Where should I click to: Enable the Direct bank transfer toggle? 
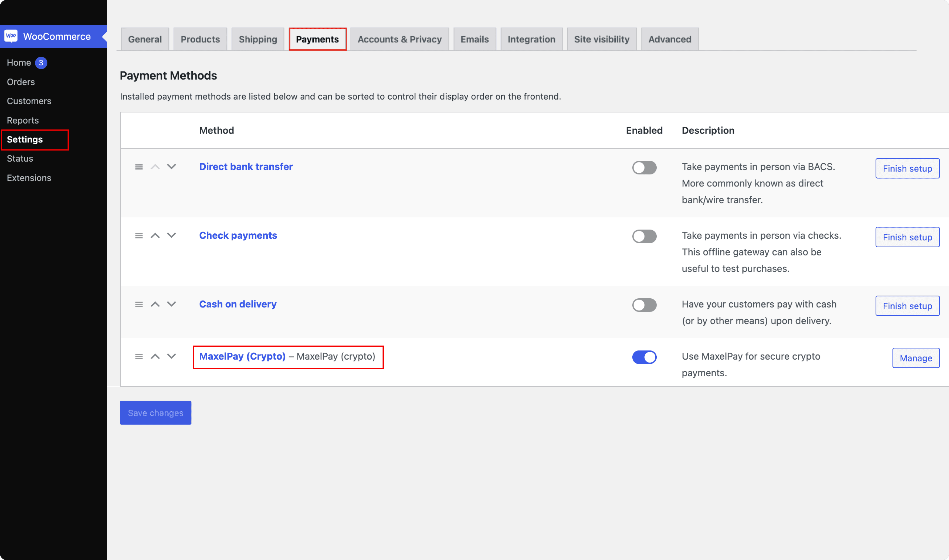644,168
